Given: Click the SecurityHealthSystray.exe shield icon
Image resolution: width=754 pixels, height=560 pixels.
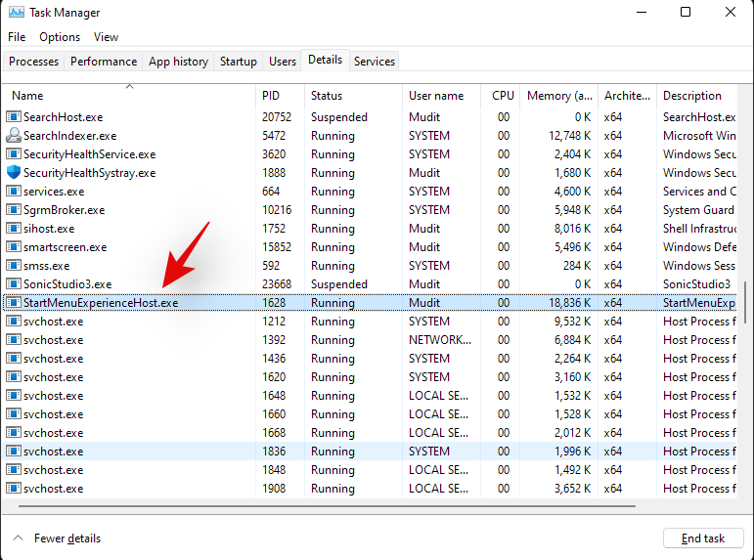Looking at the screenshot, I should point(14,173).
